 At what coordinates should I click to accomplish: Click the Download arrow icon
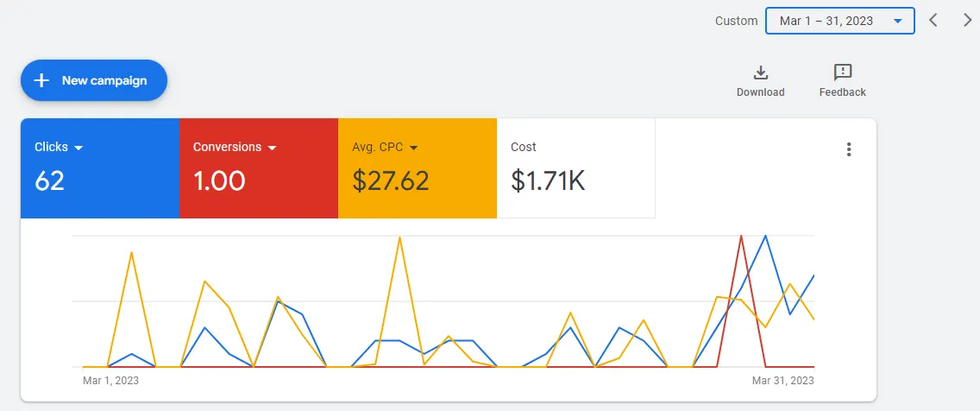[x=760, y=73]
